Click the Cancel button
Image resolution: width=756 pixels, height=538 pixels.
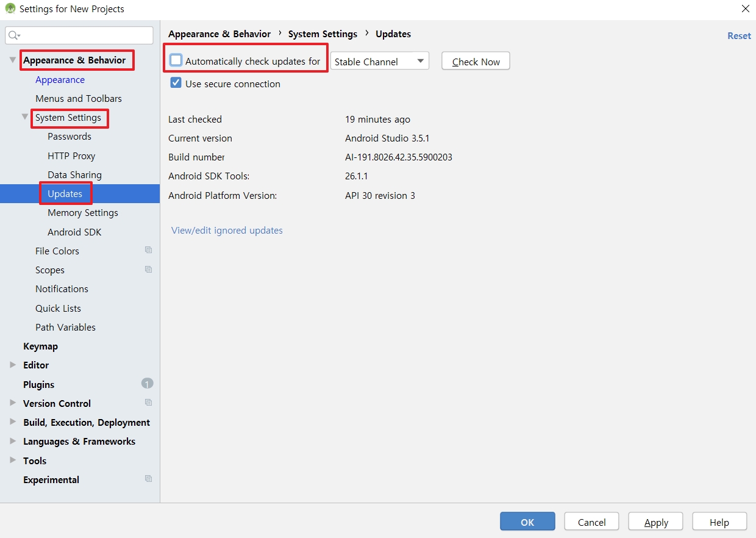click(x=591, y=522)
